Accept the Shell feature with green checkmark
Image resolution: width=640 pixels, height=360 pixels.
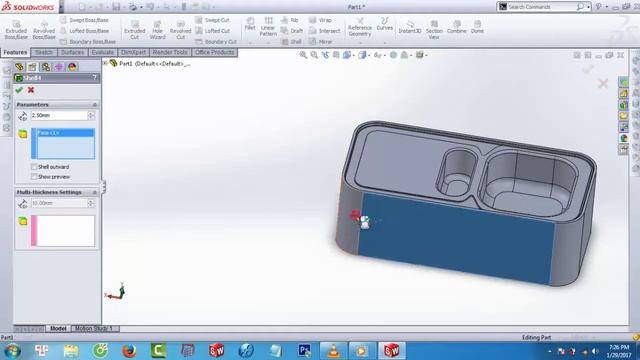(x=19, y=90)
